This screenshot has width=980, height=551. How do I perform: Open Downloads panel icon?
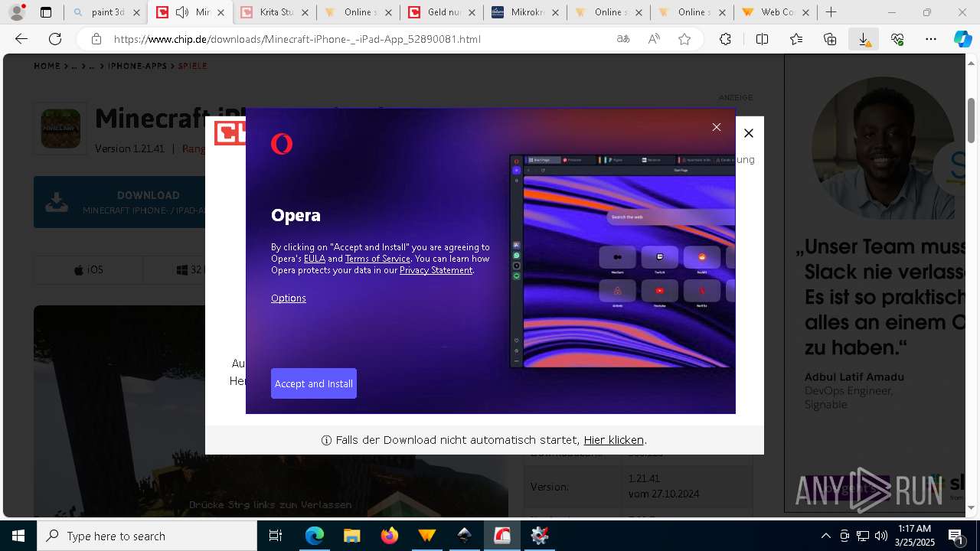point(864,39)
